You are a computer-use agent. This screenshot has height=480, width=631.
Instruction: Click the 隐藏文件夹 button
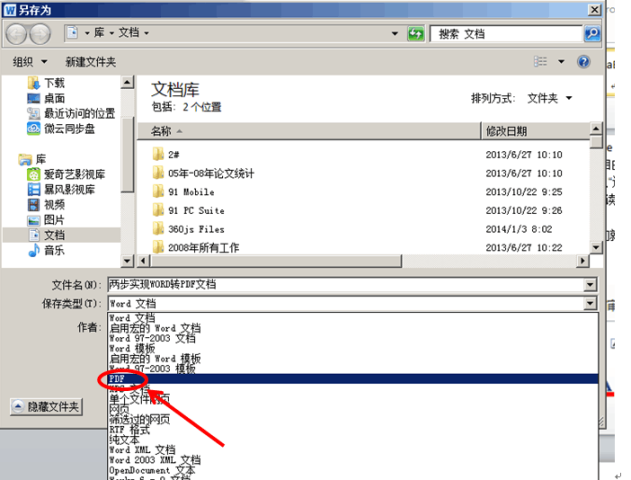(47, 407)
